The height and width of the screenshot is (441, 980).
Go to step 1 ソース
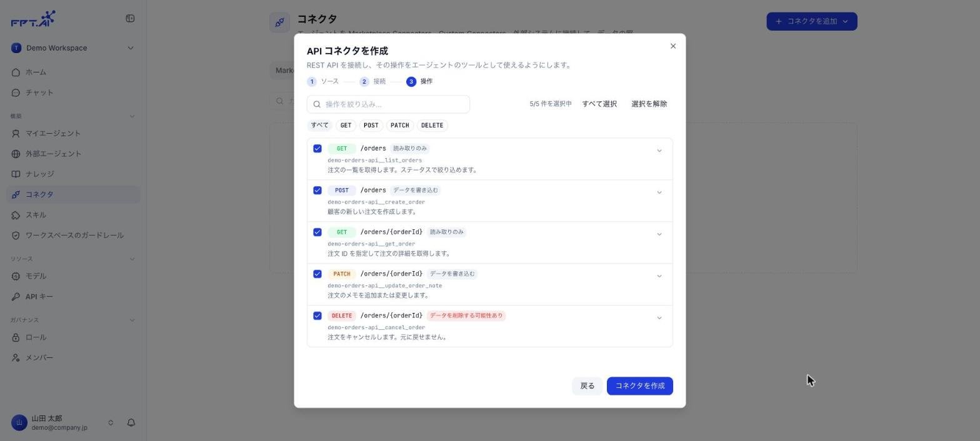(323, 82)
